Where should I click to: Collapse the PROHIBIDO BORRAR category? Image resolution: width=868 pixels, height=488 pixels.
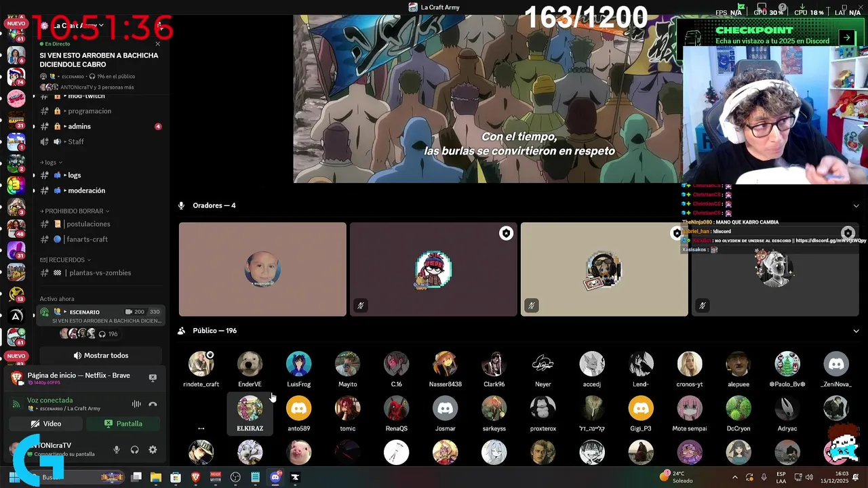point(74,211)
